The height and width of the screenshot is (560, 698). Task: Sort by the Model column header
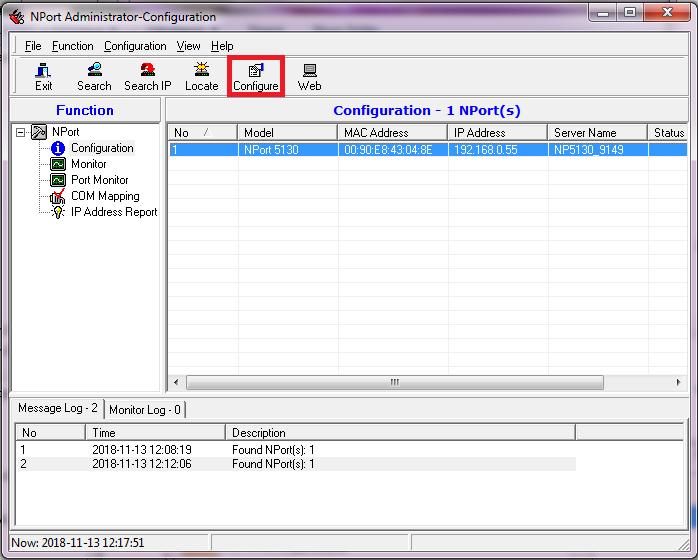(288, 133)
